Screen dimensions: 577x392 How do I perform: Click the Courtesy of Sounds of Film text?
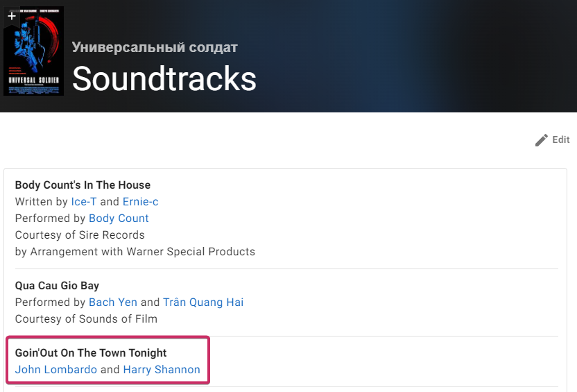[86, 319]
